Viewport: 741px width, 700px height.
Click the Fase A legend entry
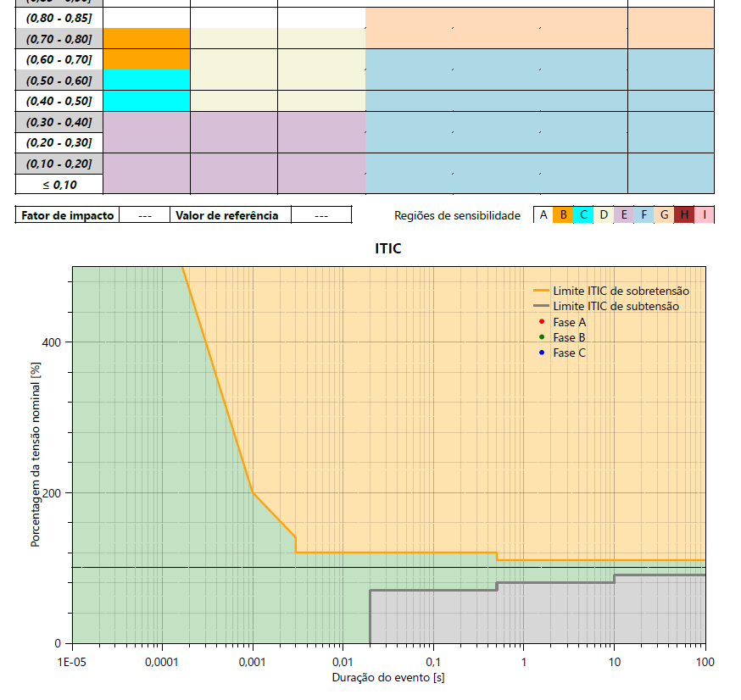tap(563, 322)
